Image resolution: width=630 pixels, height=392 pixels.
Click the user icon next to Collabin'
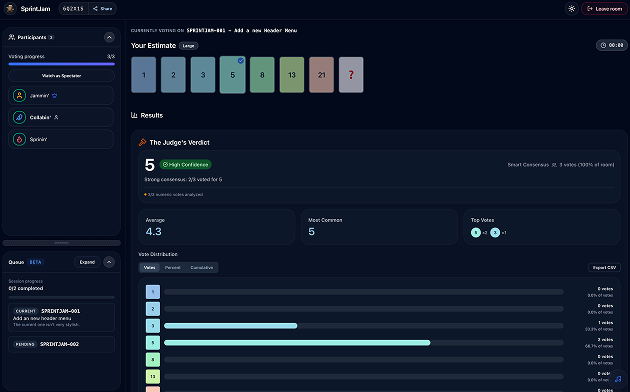[56, 117]
